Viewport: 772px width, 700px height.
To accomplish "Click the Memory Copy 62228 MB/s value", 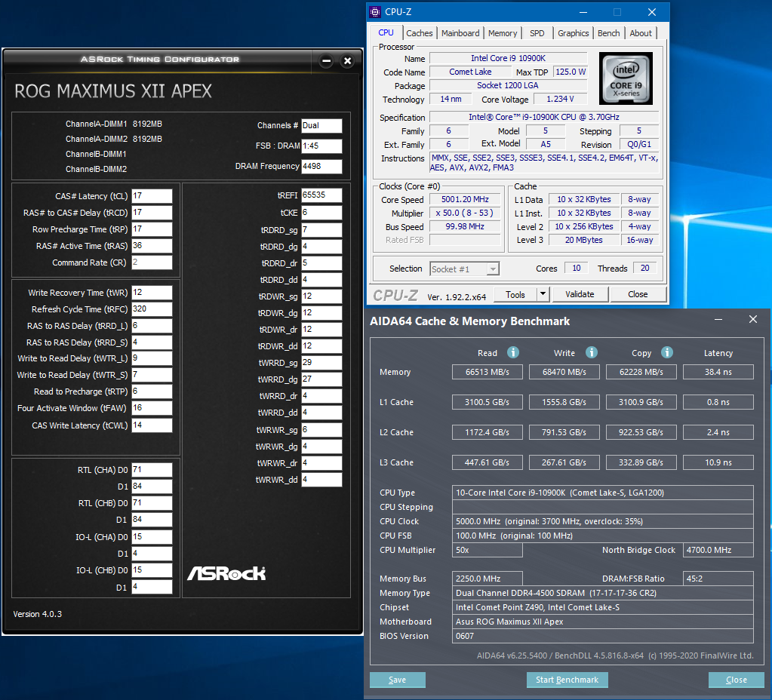I will (x=641, y=372).
